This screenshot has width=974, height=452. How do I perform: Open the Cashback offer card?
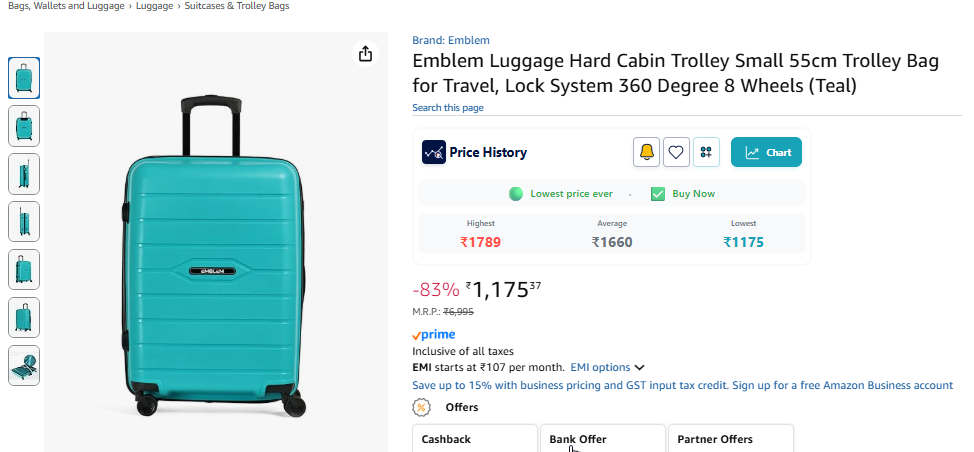[475, 438]
